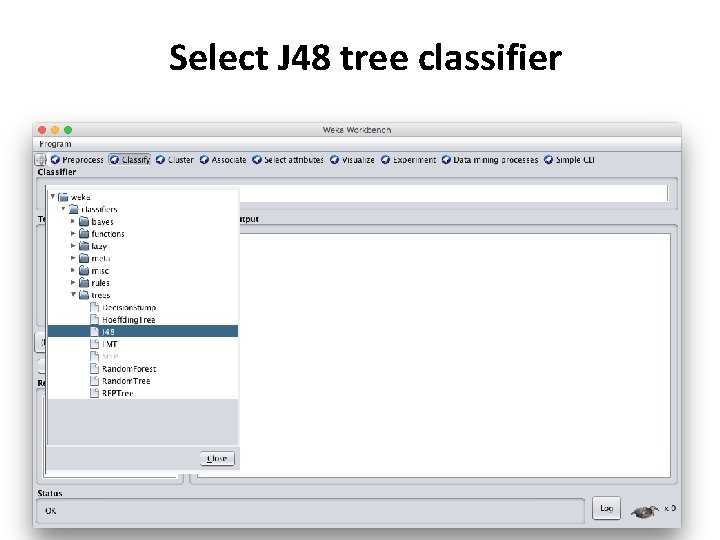Click the OK status bar message
Screen dimensions: 720x540
51,511
